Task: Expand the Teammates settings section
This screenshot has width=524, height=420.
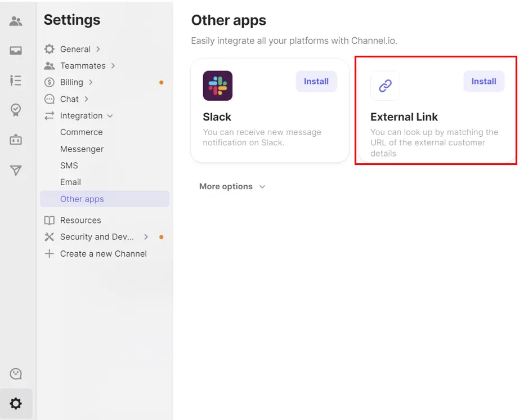Action: coord(83,65)
